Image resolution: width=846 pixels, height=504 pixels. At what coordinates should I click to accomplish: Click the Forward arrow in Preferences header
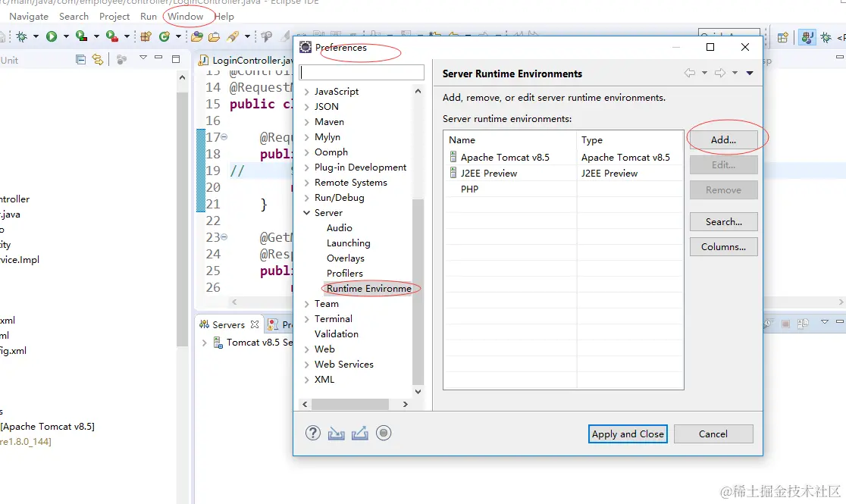tap(719, 73)
